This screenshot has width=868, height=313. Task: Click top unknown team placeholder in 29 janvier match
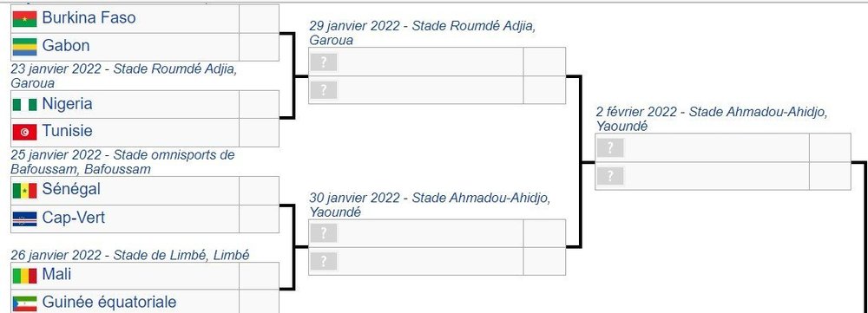click(324, 62)
